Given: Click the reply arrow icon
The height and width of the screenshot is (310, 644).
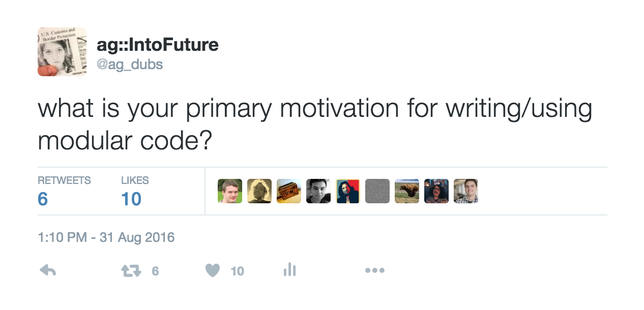Looking at the screenshot, I should click(x=48, y=271).
